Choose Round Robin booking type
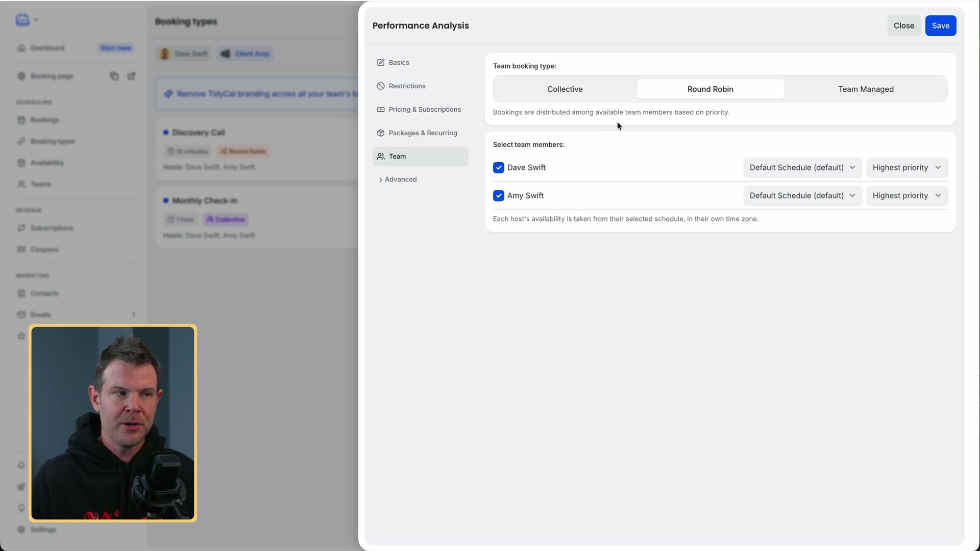The height and width of the screenshot is (551, 980). coord(710,89)
